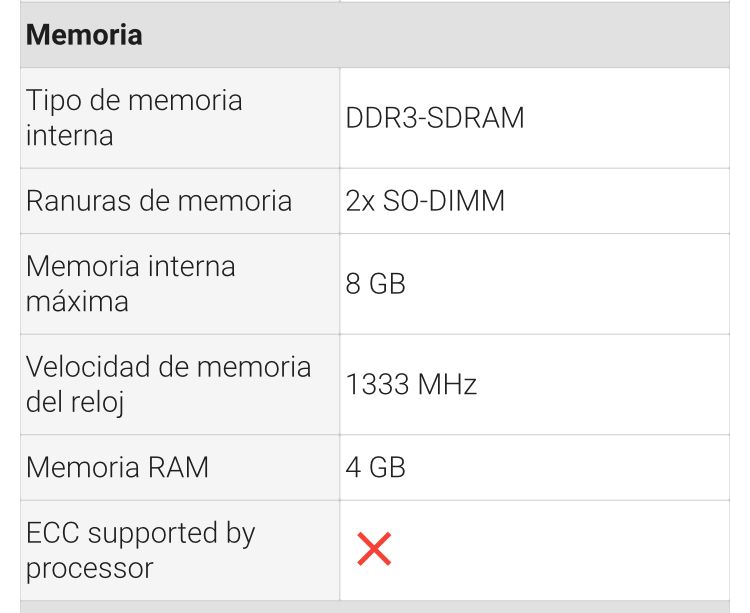Click the Ranuras de memoria label
Viewport: 750px width, 613px height.
159,201
